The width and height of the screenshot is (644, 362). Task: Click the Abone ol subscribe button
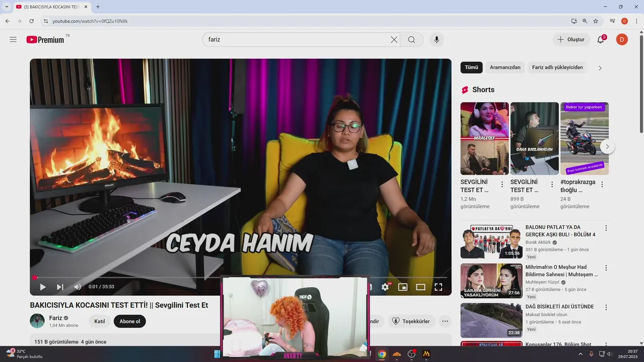pos(130,321)
